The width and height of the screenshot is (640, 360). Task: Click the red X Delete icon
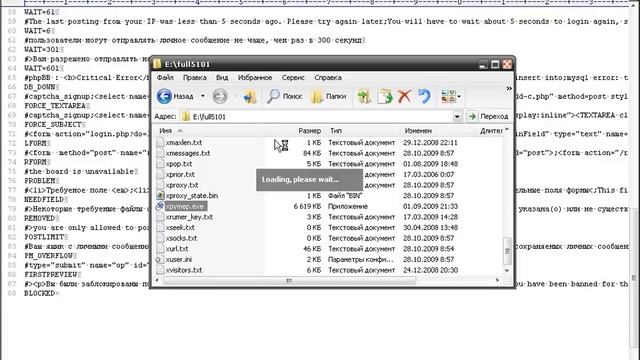click(404, 96)
